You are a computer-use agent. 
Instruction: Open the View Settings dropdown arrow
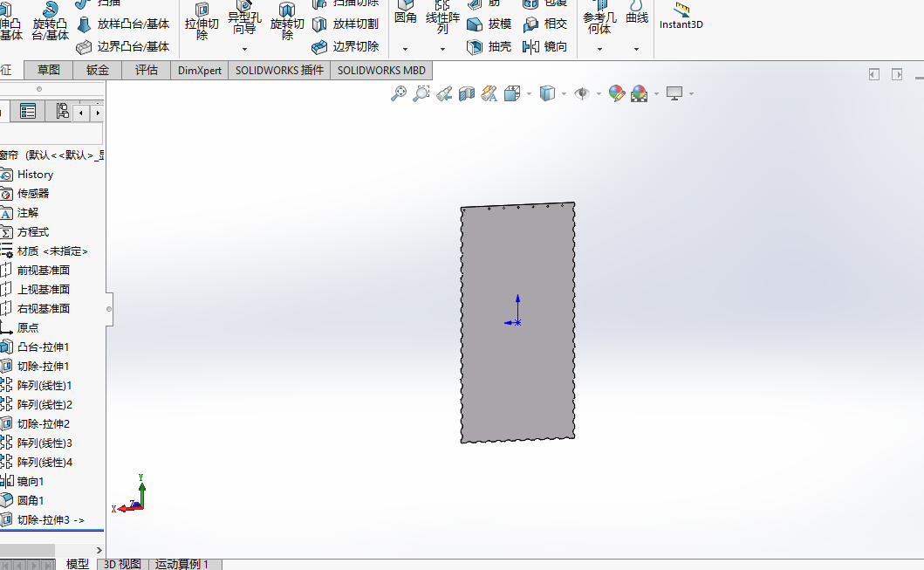point(691,93)
